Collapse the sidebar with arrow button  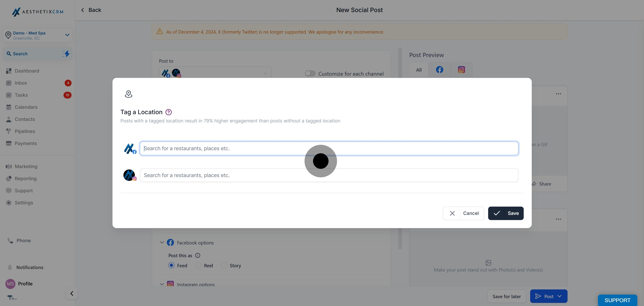72,293
